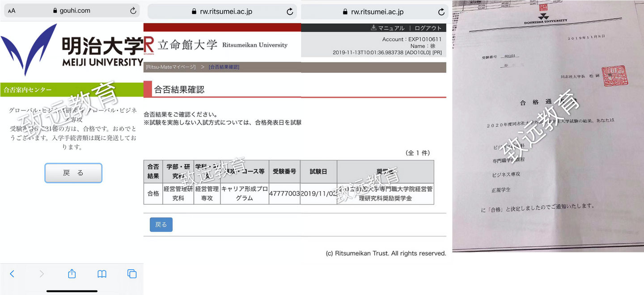Image resolution: width=644 pixels, height=295 pixels.
Task: Click the （全 1 件） count text
Action: pos(418,153)
